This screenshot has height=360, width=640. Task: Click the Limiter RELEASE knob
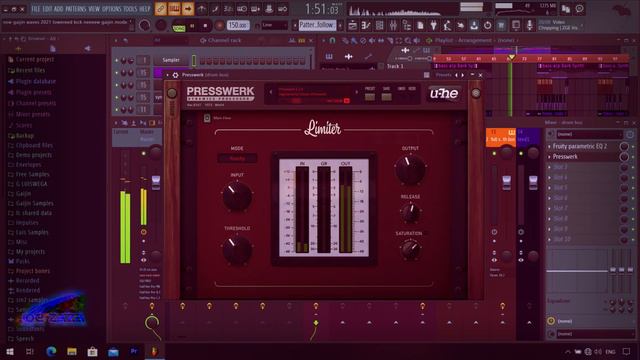tap(410, 213)
